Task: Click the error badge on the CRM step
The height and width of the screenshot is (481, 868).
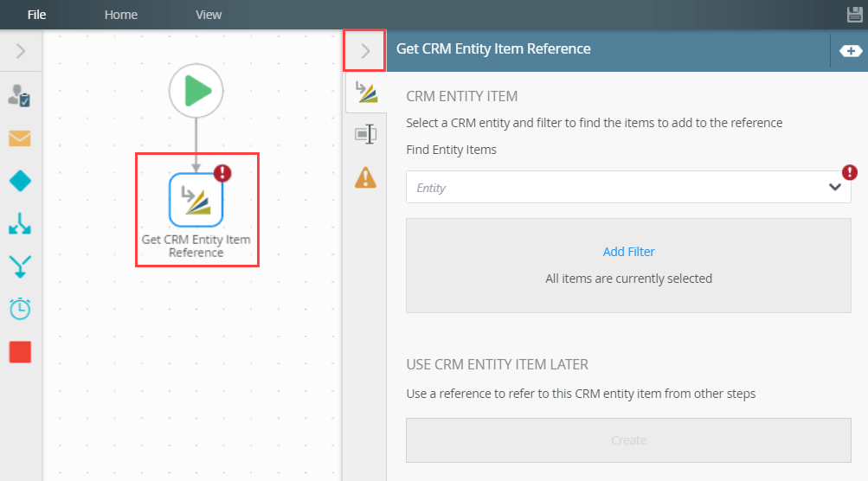Action: click(x=222, y=173)
